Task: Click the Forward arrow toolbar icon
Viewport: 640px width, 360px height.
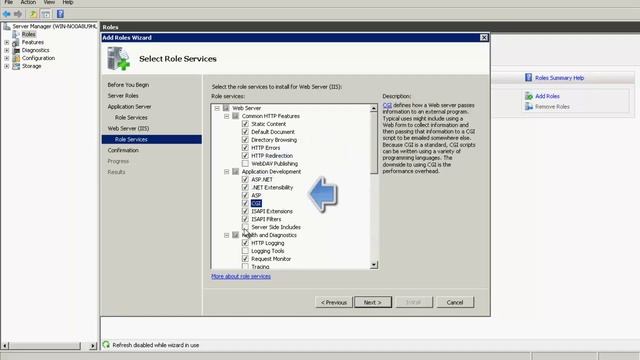Action: point(18,14)
